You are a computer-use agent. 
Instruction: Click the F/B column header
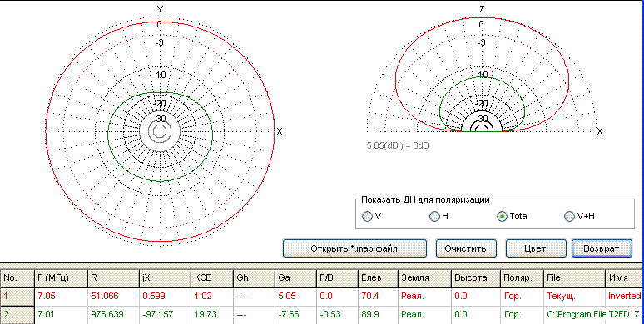[337, 278]
